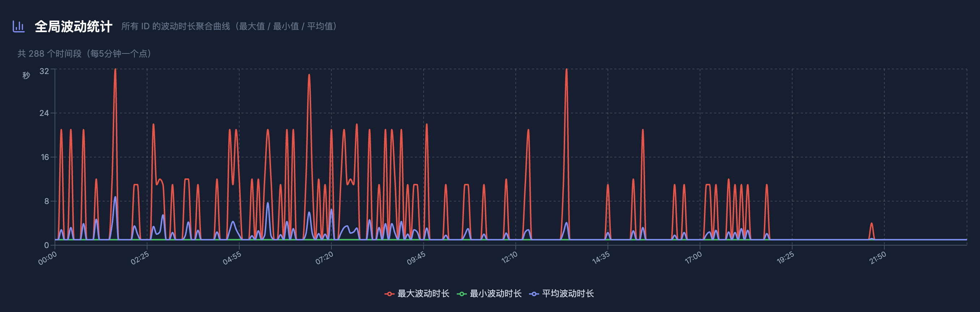Screen dimensions: 980x312
Task: Click the 16 label on the y-axis
Action: (x=45, y=157)
